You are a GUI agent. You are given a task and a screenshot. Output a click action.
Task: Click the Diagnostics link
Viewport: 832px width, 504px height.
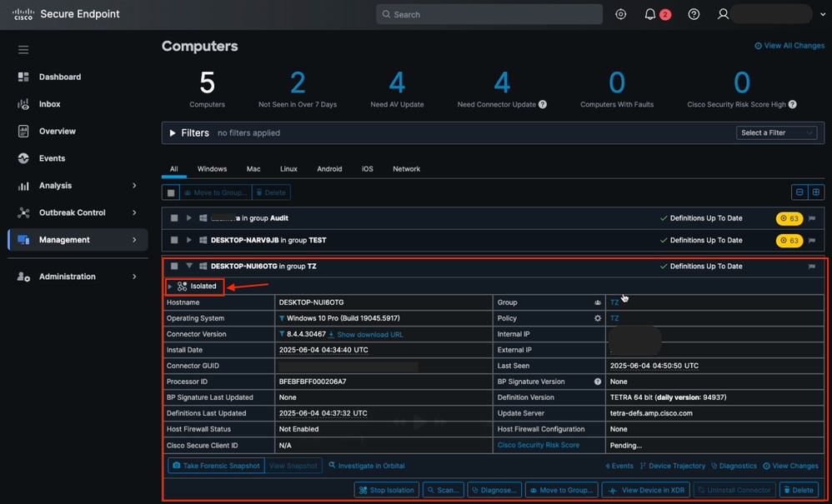click(734, 466)
